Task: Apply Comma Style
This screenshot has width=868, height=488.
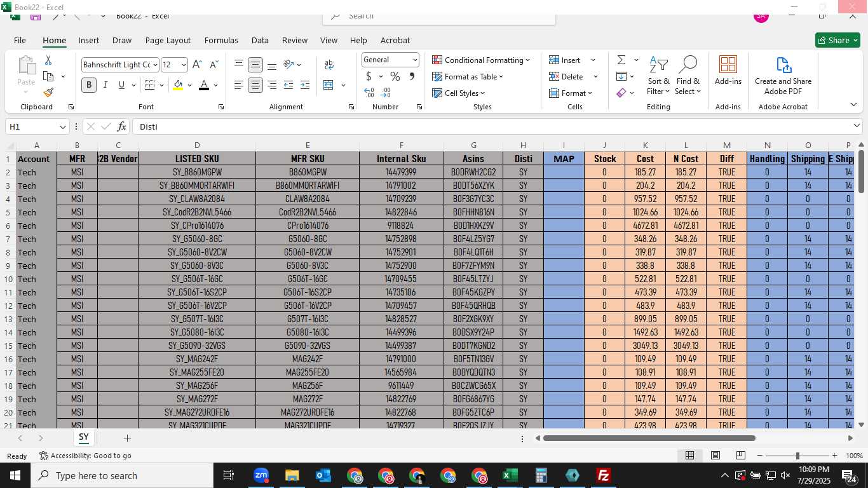Action: tap(412, 76)
